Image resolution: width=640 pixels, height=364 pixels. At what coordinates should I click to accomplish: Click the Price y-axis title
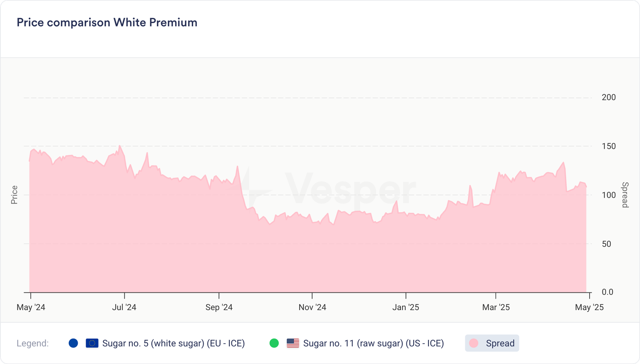(14, 195)
